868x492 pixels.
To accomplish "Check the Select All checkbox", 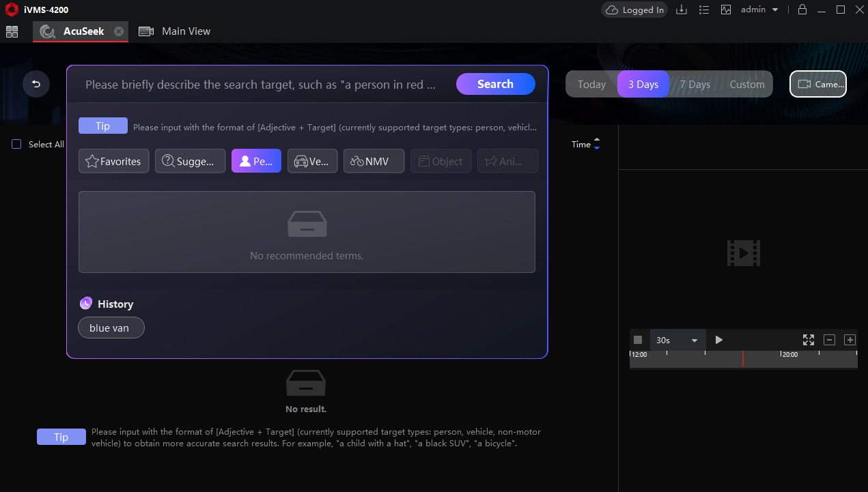I will pyautogui.click(x=17, y=144).
